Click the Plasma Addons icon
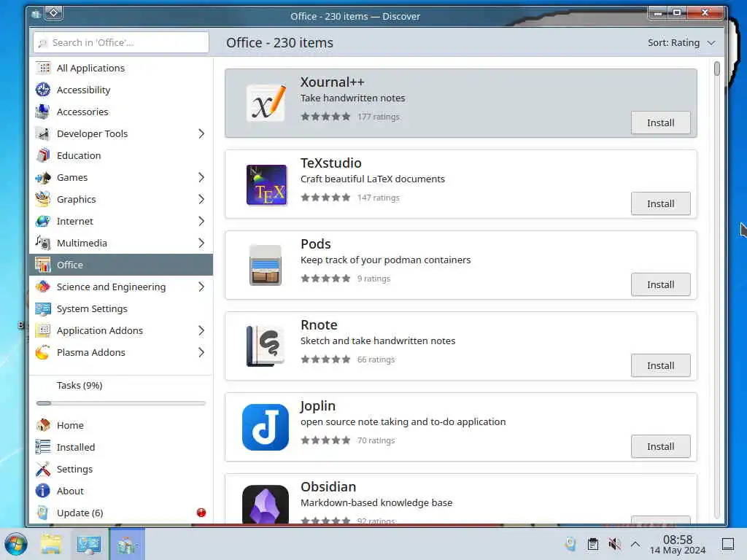The height and width of the screenshot is (560, 747). (43, 352)
